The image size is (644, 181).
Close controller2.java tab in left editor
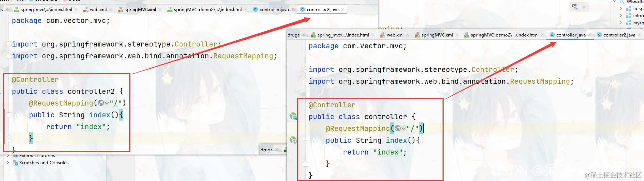343,9
